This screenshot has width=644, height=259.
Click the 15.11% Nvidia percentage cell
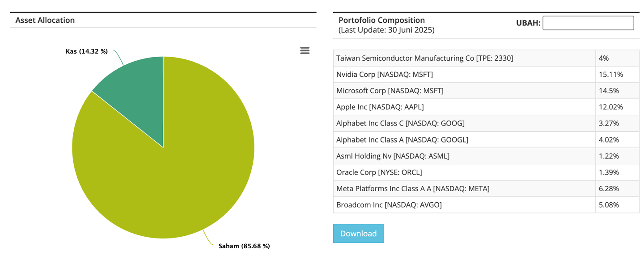tap(610, 75)
